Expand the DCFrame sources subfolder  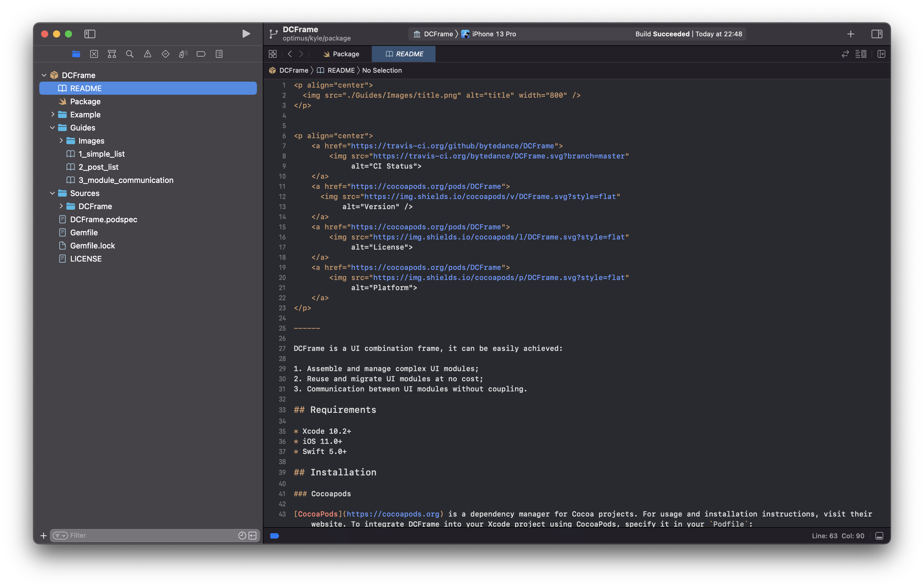(x=61, y=206)
